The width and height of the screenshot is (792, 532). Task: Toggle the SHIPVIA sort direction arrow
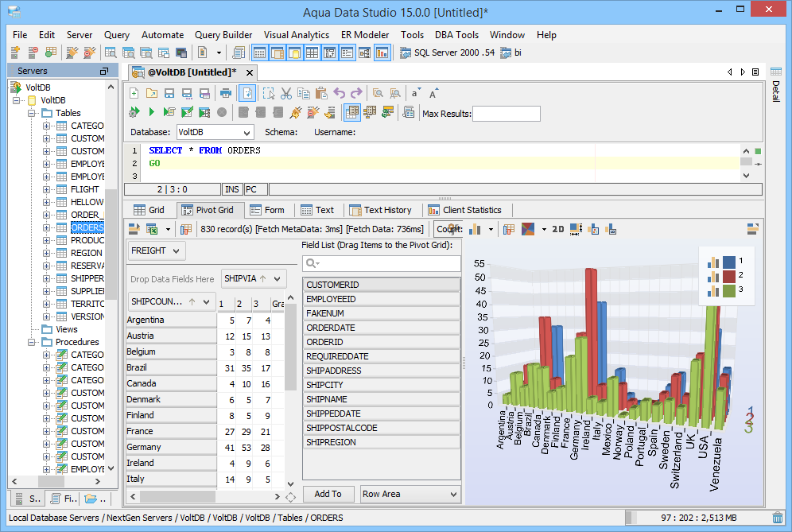(x=262, y=279)
